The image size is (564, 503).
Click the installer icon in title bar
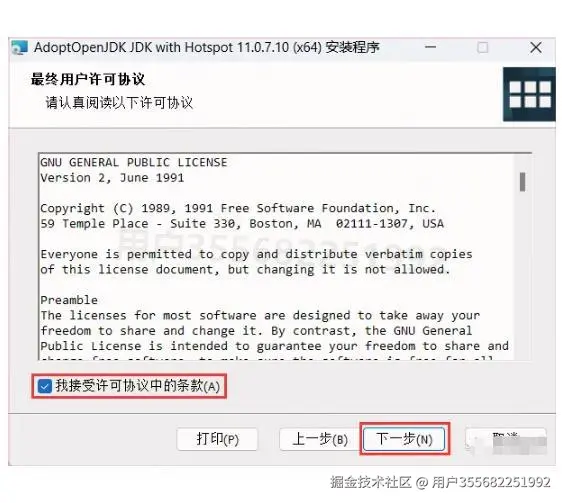(x=19, y=47)
